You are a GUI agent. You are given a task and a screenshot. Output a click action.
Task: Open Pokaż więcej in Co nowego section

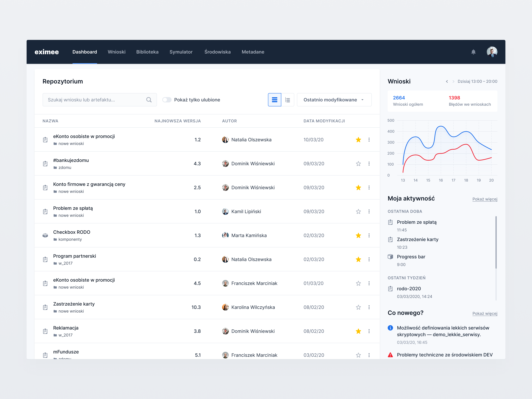(x=485, y=313)
